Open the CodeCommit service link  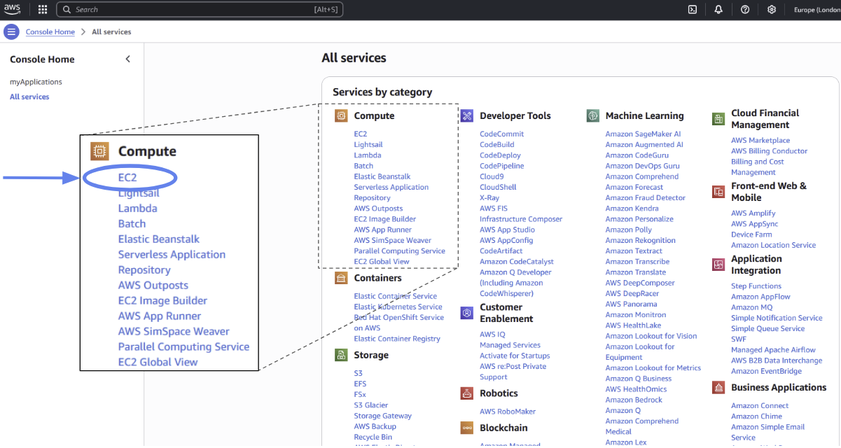click(x=501, y=134)
